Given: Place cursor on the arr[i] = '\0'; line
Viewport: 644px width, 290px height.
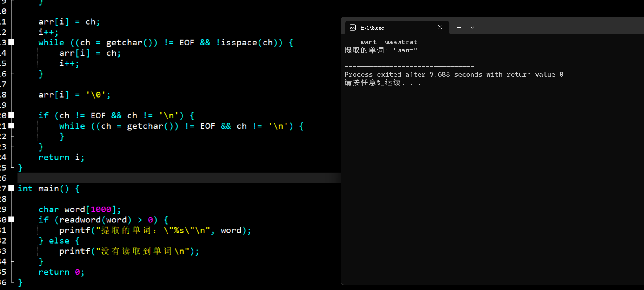Looking at the screenshot, I should [74, 95].
